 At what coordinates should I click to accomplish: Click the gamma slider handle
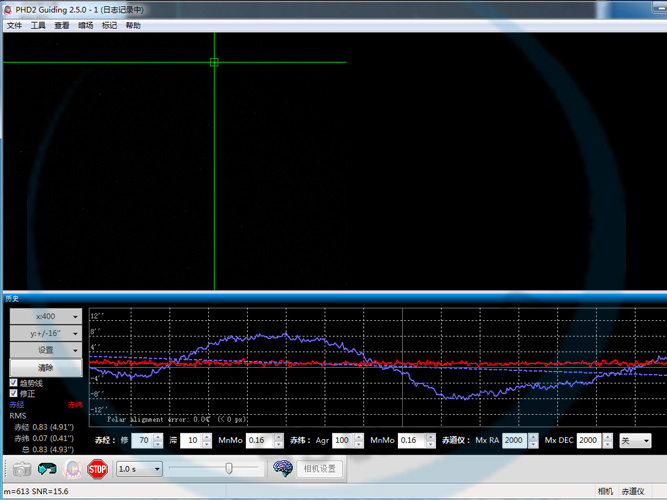point(229,468)
